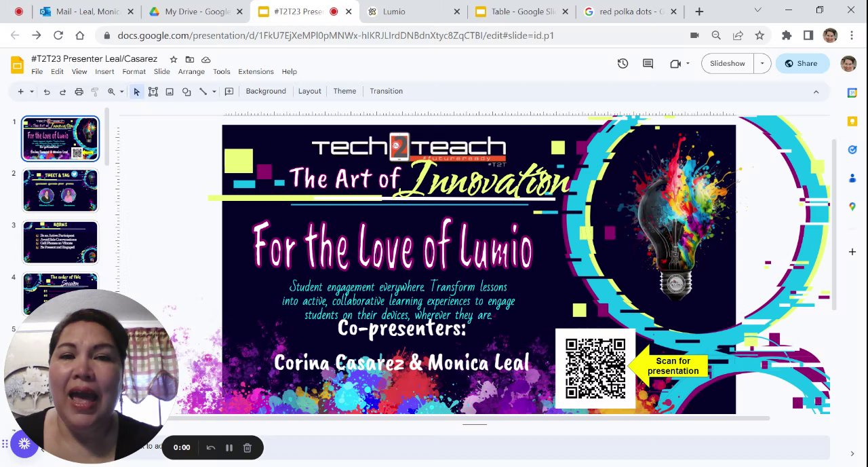Add a new slide with plus icon
Screen dimensions: 868x467
tap(20, 92)
